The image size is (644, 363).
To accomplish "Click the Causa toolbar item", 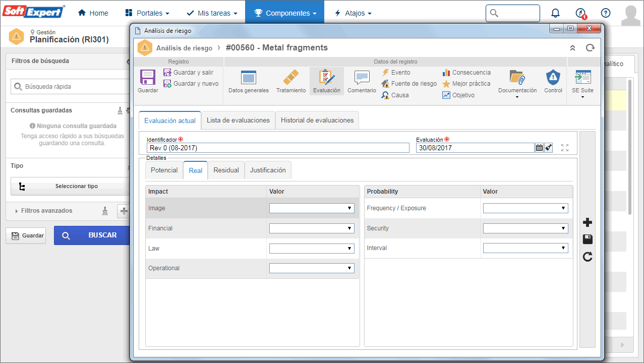I will (x=395, y=95).
